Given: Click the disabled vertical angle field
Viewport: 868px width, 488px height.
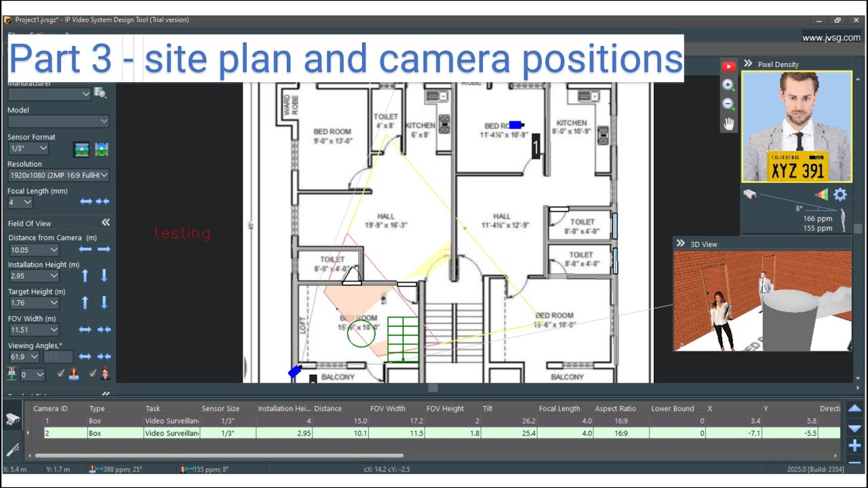Looking at the screenshot, I should click(58, 357).
